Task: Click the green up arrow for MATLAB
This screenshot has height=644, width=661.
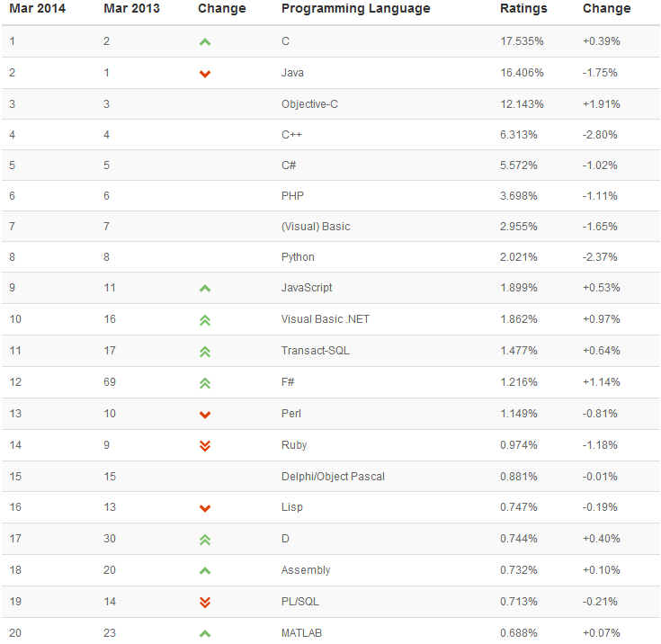Action: (205, 633)
